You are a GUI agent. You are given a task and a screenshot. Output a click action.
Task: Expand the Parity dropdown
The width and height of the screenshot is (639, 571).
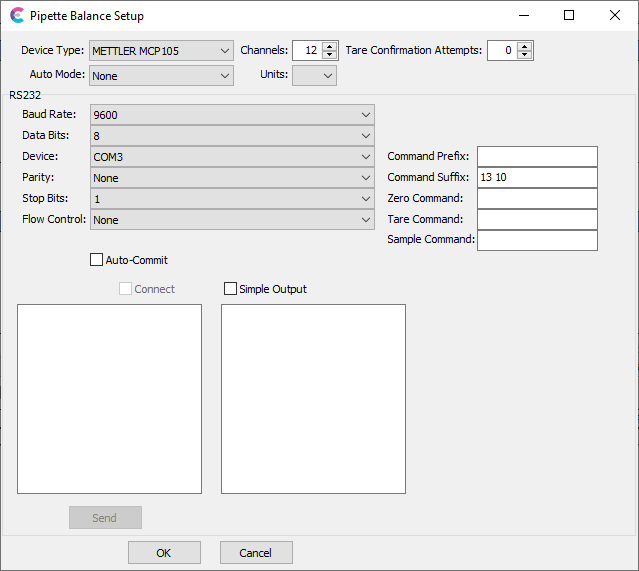[232, 178]
